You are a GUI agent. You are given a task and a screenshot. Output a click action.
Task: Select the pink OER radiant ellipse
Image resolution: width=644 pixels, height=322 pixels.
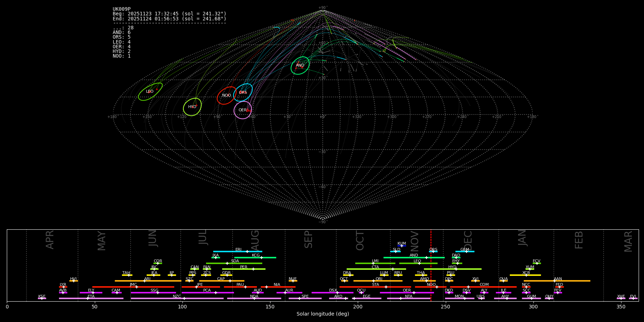(243, 110)
